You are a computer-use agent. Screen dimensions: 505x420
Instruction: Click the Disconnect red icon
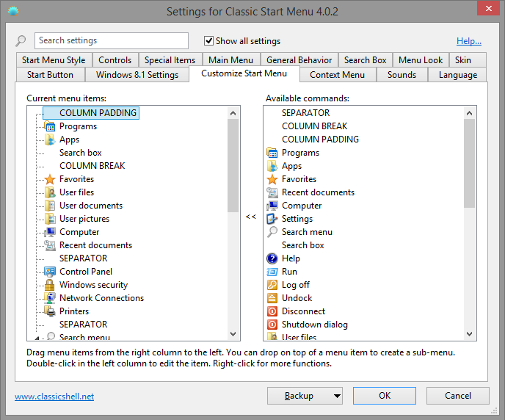click(272, 311)
